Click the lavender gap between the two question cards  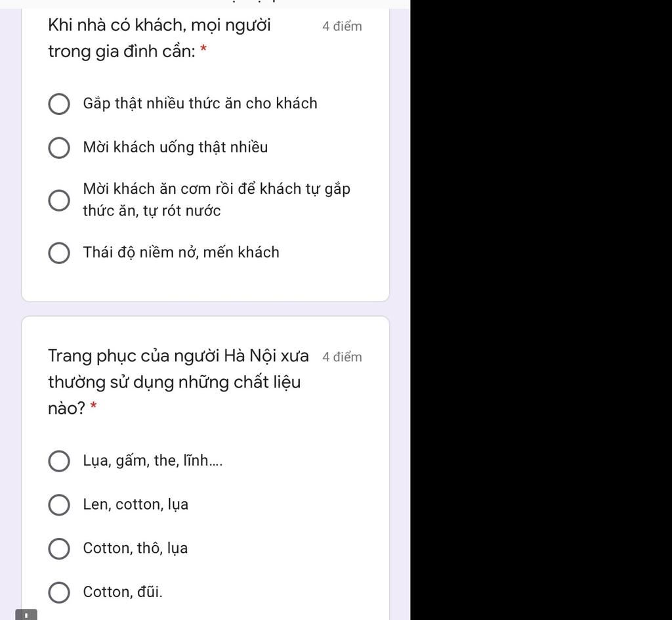[x=205, y=309]
